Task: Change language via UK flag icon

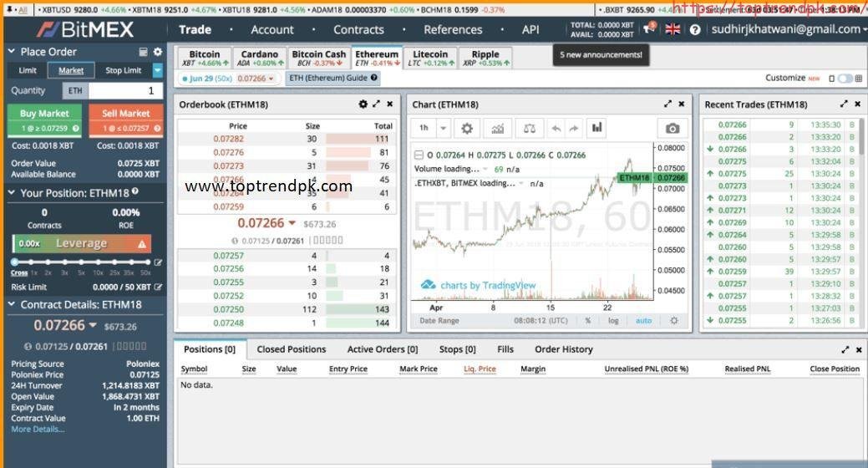Action: (673, 29)
